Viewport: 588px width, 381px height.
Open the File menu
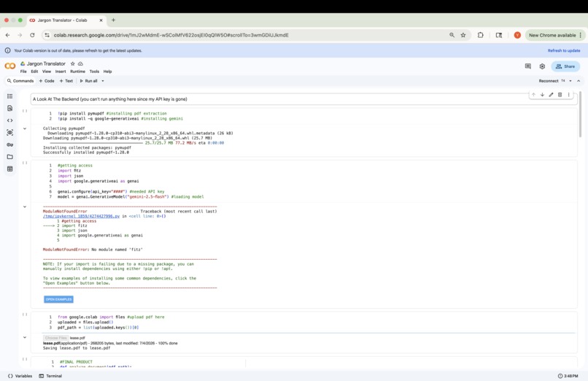[x=23, y=72]
